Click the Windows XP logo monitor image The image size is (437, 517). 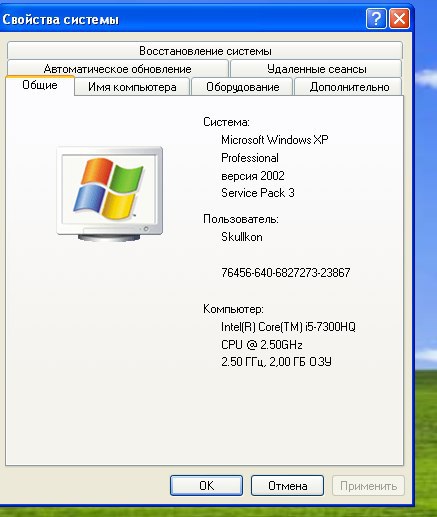pyautogui.click(x=110, y=194)
